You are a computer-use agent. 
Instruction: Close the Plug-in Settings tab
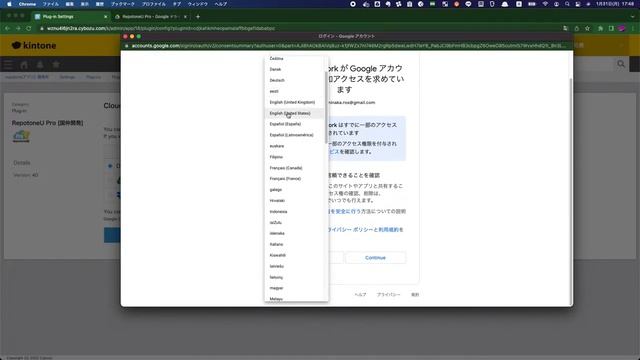pos(105,17)
